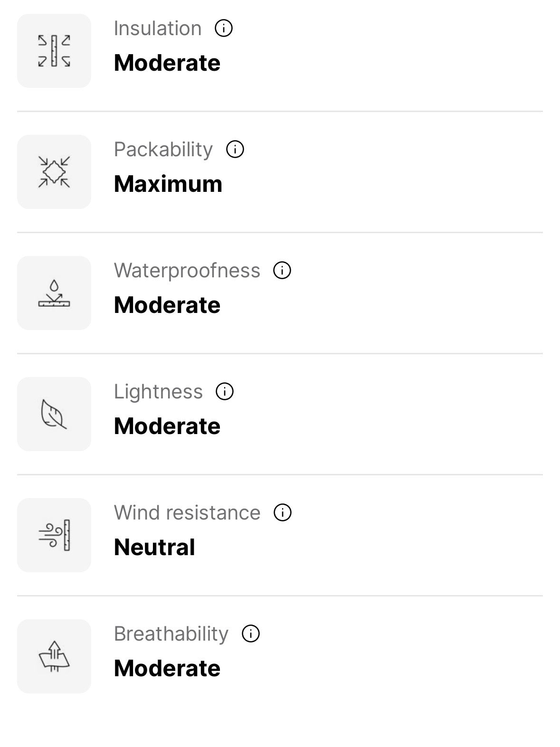Click the Breathability airflow icon
Image resolution: width=560 pixels, height=747 pixels.
click(x=54, y=656)
